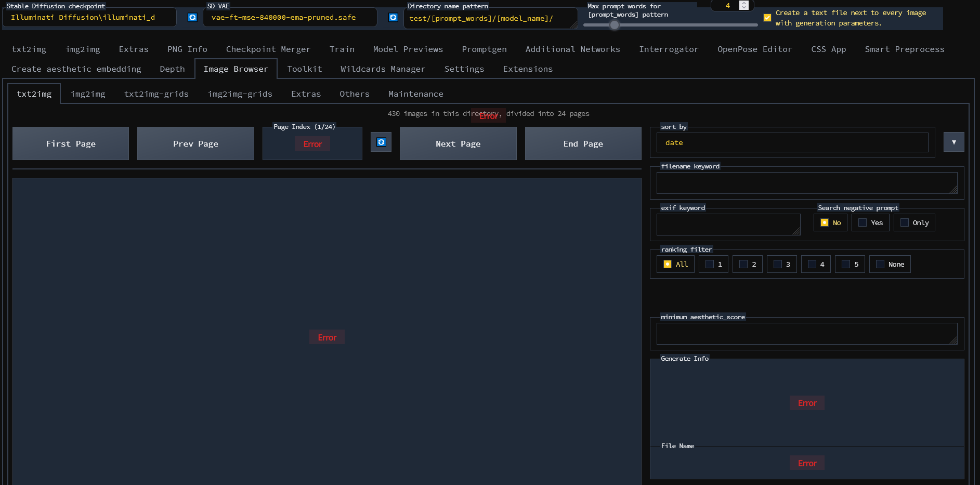Increase Max prompt words with up stepper
The image size is (980, 485).
[743, 2]
